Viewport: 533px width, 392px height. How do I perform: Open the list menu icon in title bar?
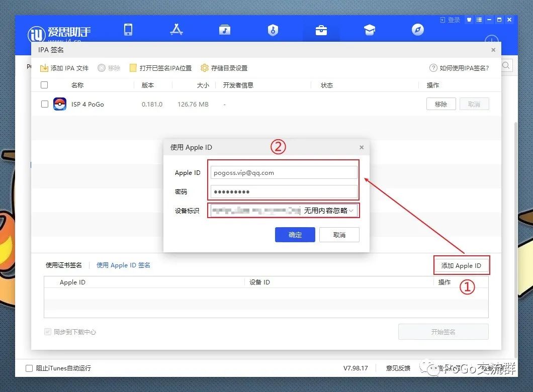[x=479, y=20]
